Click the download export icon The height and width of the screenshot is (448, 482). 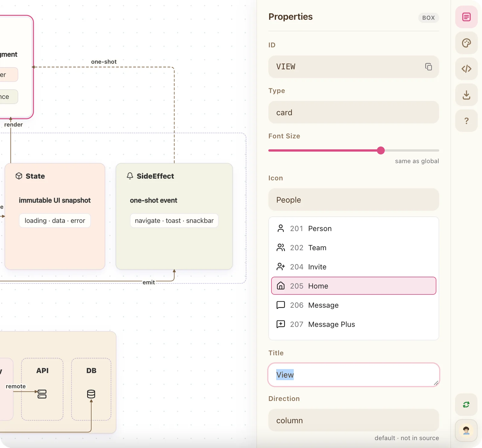click(466, 95)
